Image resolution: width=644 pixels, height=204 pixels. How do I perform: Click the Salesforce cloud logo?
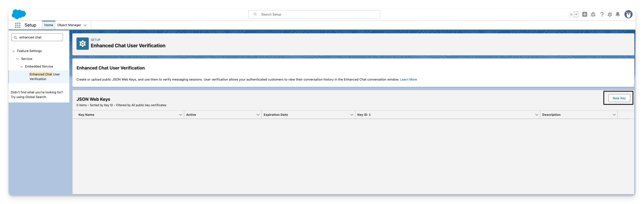[x=19, y=14]
